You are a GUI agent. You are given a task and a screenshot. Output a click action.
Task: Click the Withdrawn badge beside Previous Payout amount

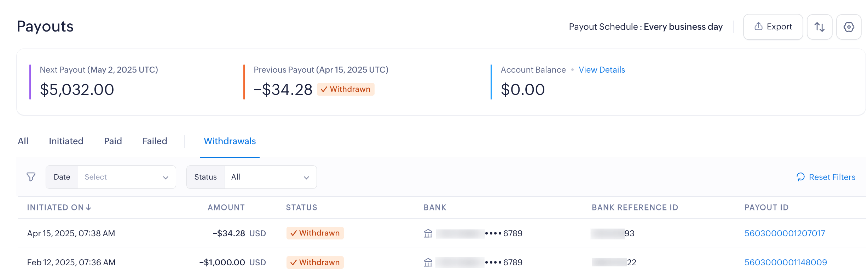tap(346, 89)
